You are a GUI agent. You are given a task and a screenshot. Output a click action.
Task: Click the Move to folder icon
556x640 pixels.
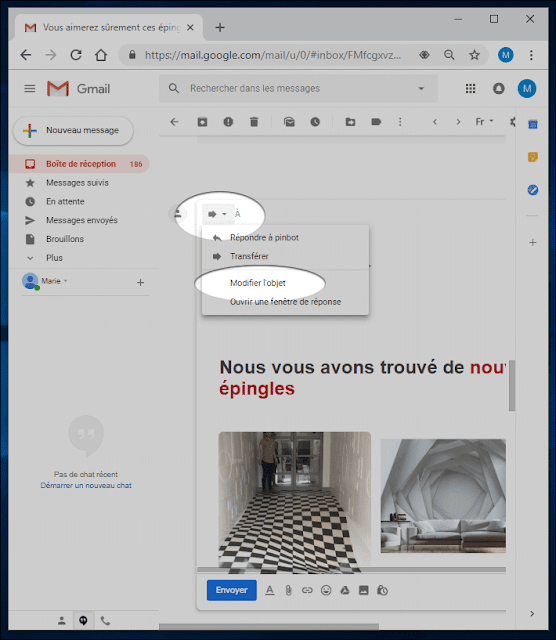[350, 122]
